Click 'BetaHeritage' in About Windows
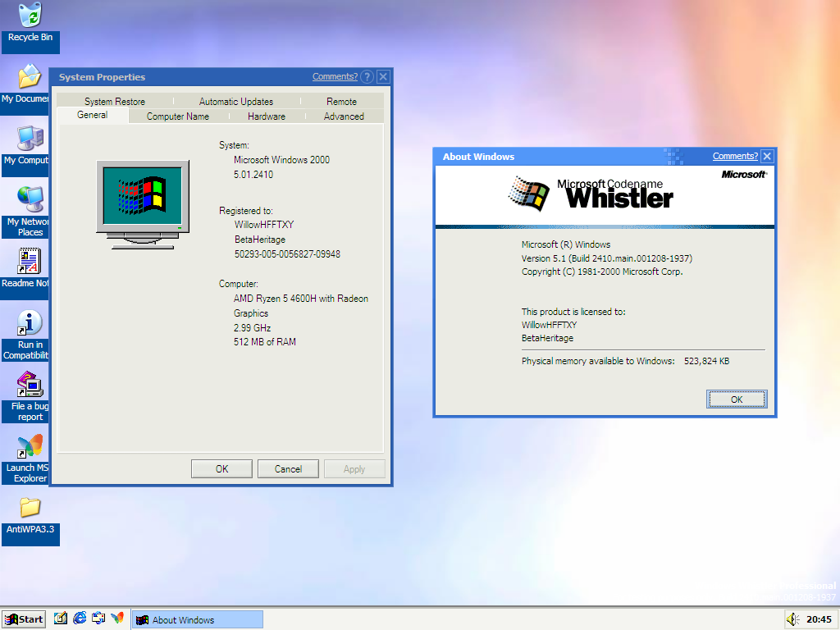Screen dimensions: 840x630 point(547,338)
